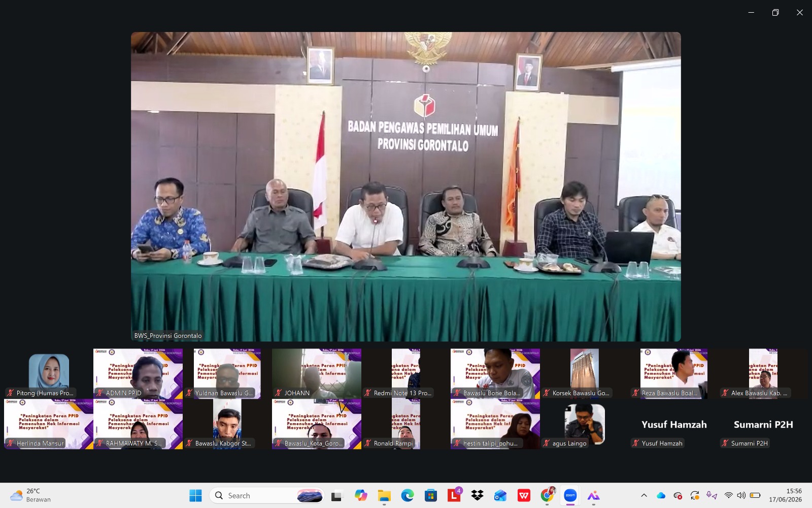Open Google Chrome from the taskbar

547,495
